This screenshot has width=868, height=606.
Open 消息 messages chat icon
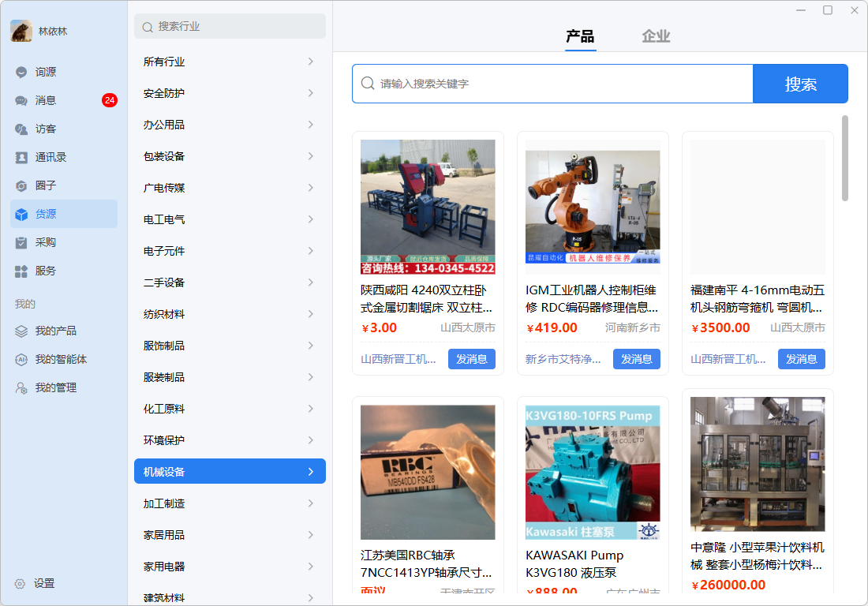(21, 100)
